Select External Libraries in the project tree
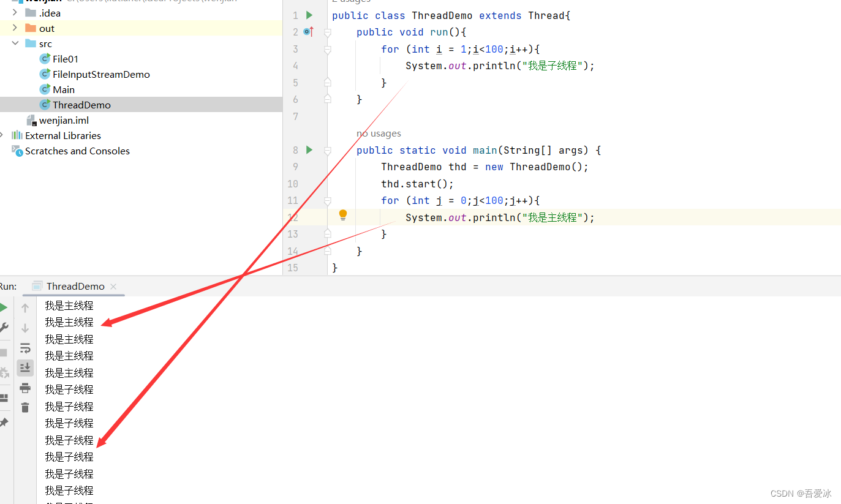The width and height of the screenshot is (841, 504). [x=63, y=135]
